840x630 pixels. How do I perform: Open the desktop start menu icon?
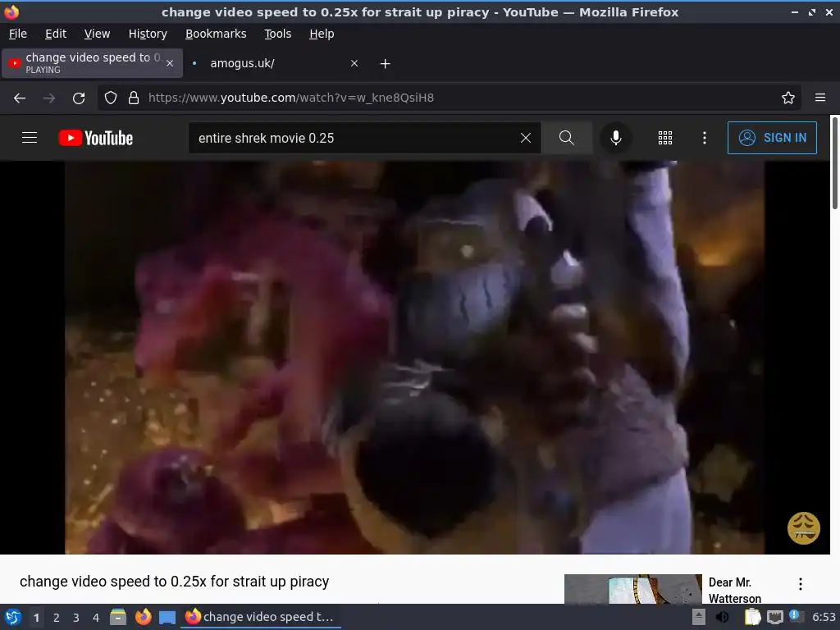13,617
